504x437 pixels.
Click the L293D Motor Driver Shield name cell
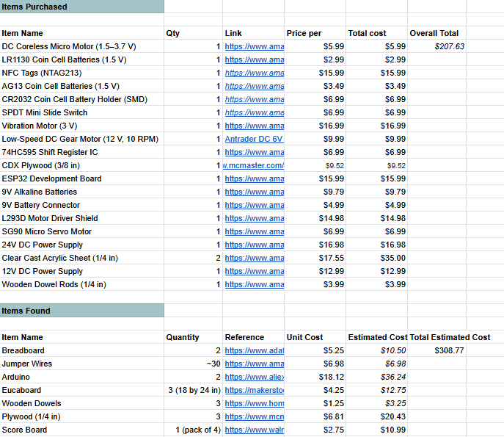[81, 218]
